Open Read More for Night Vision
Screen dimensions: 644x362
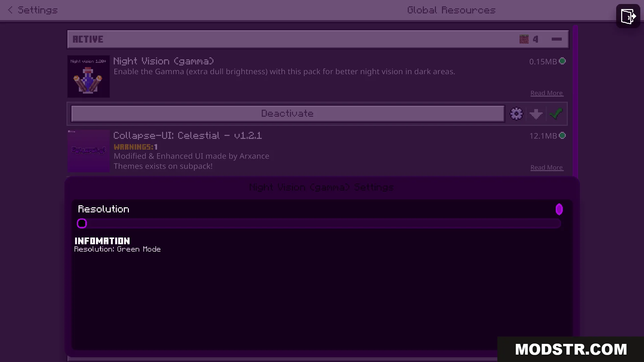point(547,93)
